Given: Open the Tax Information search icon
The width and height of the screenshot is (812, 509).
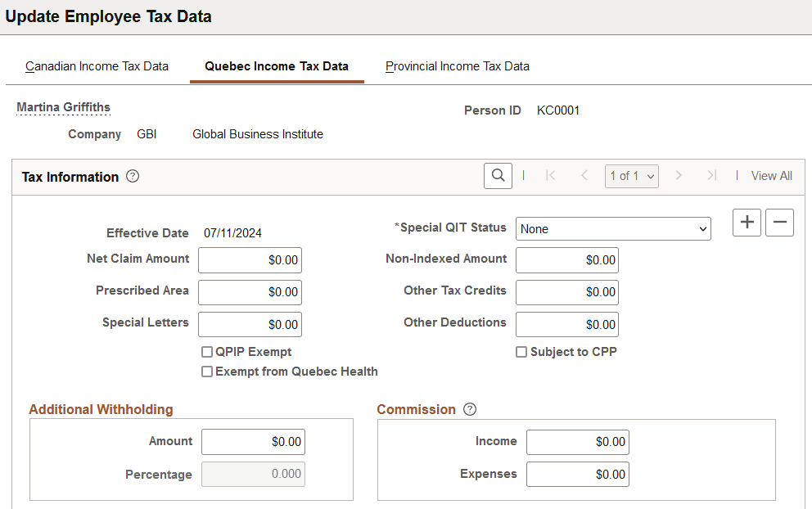Looking at the screenshot, I should [x=498, y=175].
